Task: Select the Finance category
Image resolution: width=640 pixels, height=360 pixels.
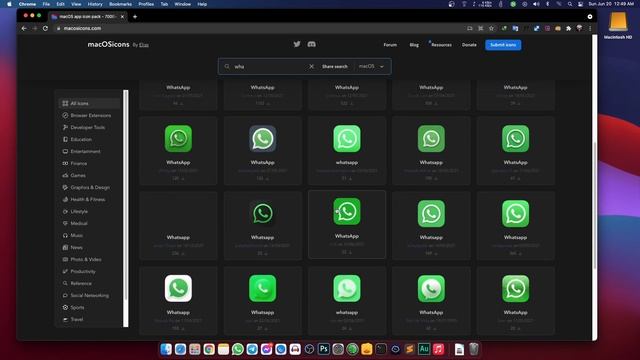Action: coord(90,163)
